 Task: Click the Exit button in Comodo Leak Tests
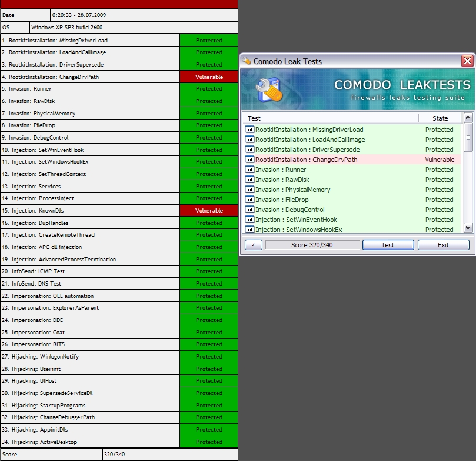point(443,245)
